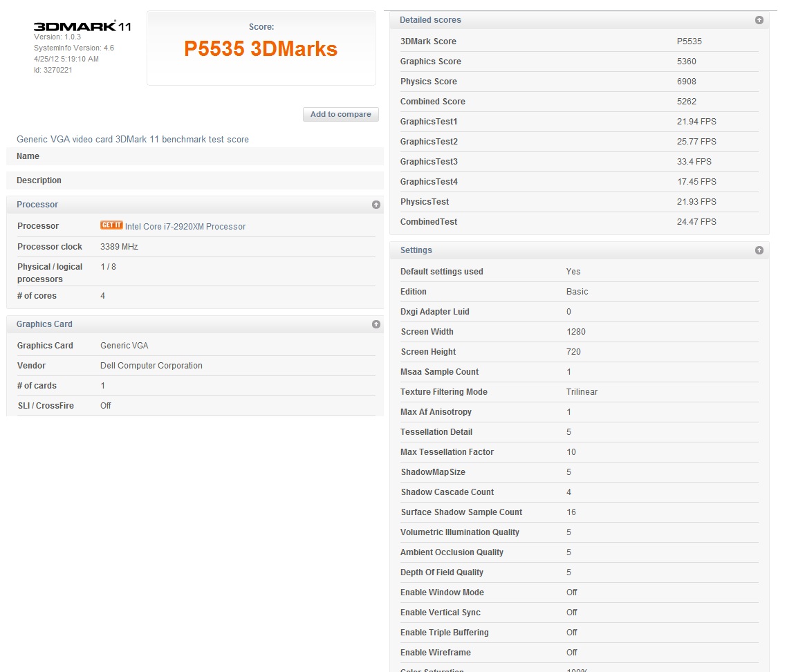Click the Generic VGA graphics card value

pos(124,346)
